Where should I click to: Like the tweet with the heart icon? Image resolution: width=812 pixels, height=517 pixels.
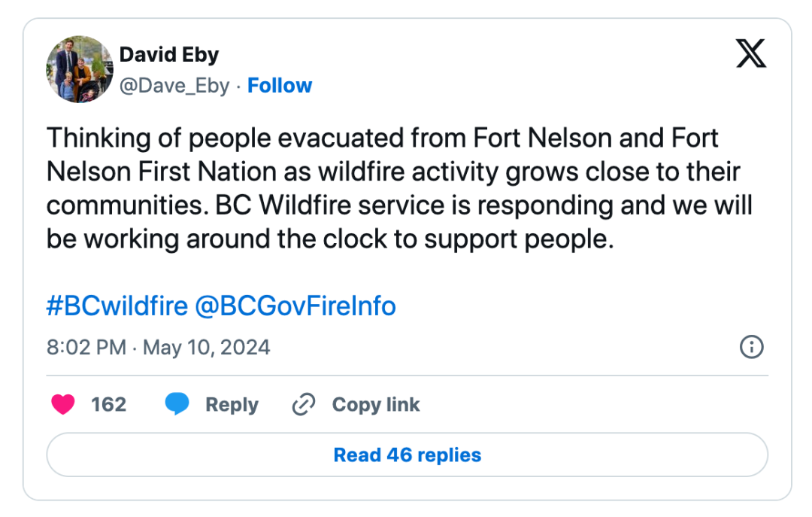[63, 405]
